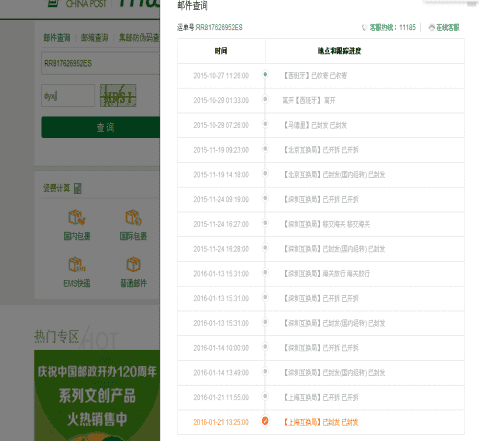Click the calculator icon beside 资费计算
The image size is (479, 441).
pos(78,188)
